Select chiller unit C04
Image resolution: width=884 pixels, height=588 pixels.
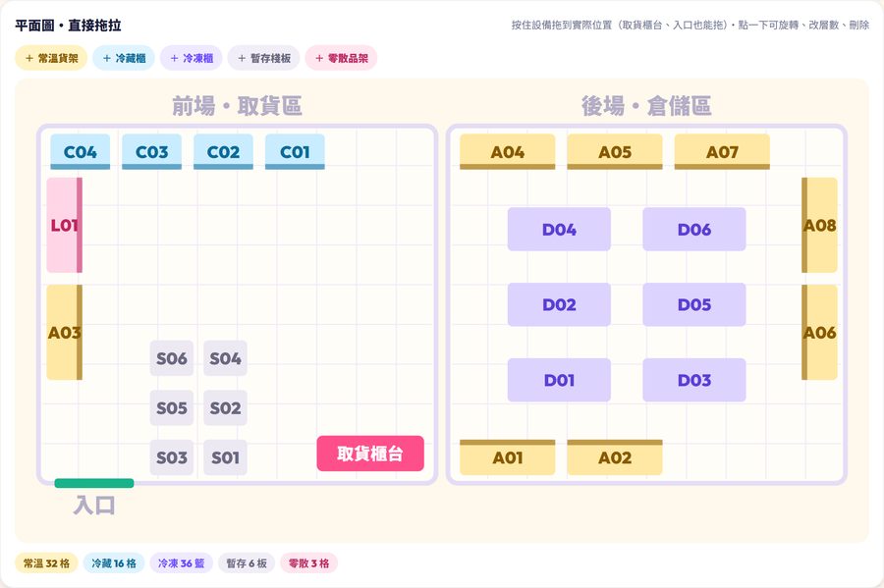click(81, 151)
